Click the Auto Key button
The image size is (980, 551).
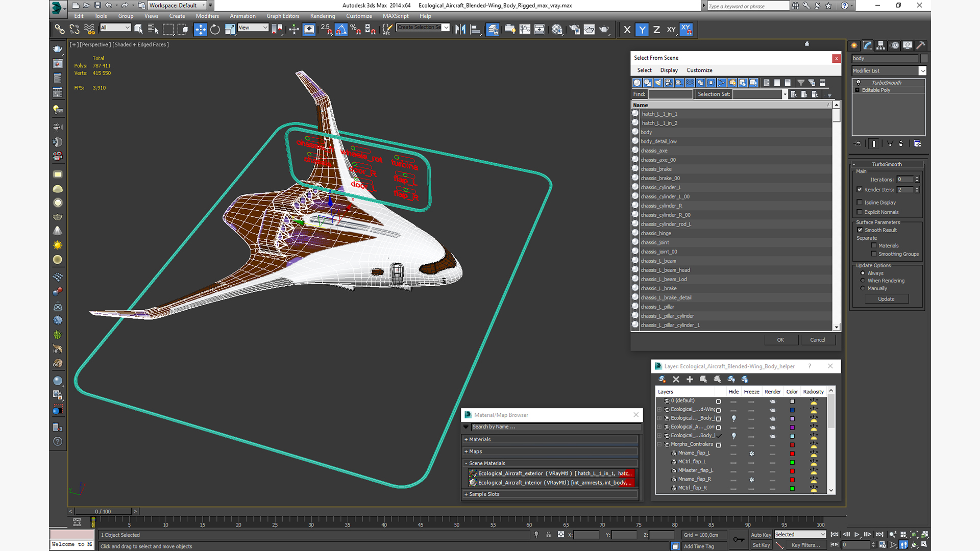click(x=761, y=535)
